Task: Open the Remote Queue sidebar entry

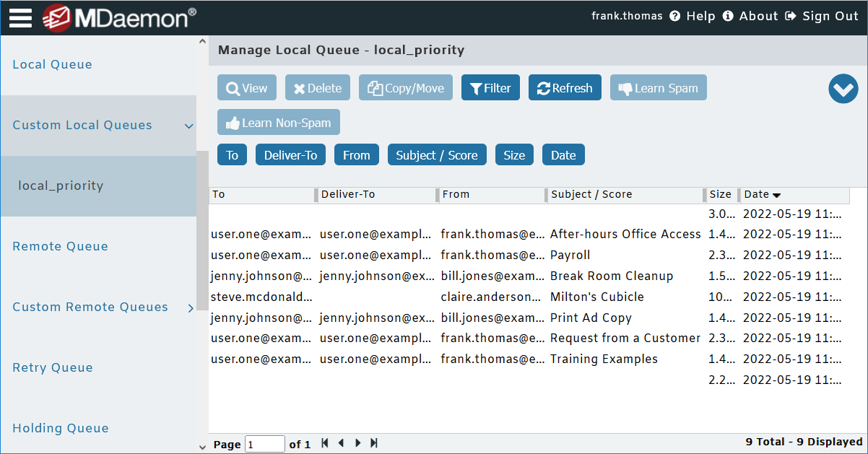Action: tap(60, 246)
